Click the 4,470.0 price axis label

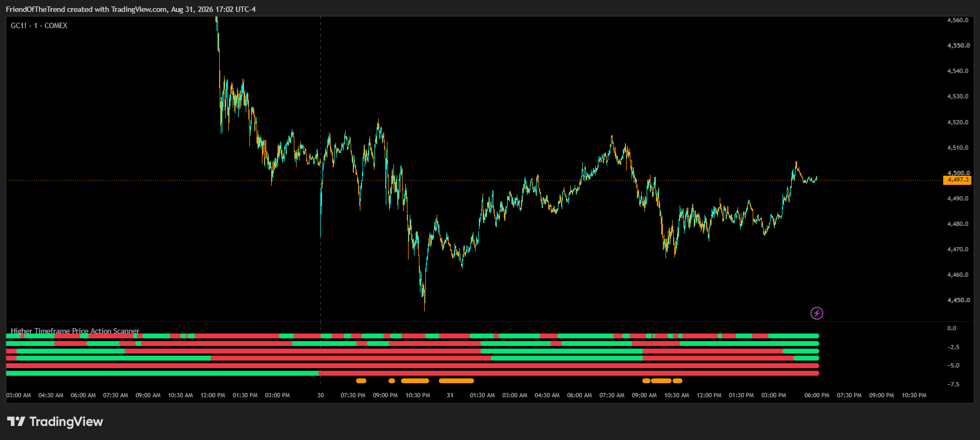958,249
